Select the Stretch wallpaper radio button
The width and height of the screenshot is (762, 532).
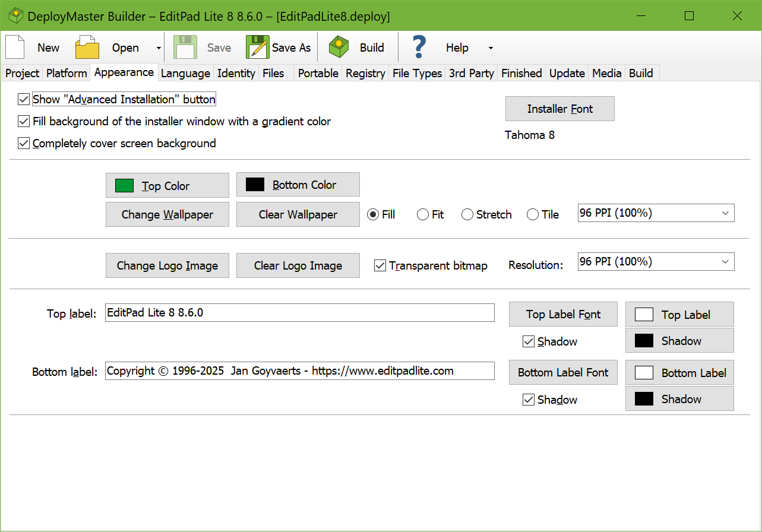point(467,214)
